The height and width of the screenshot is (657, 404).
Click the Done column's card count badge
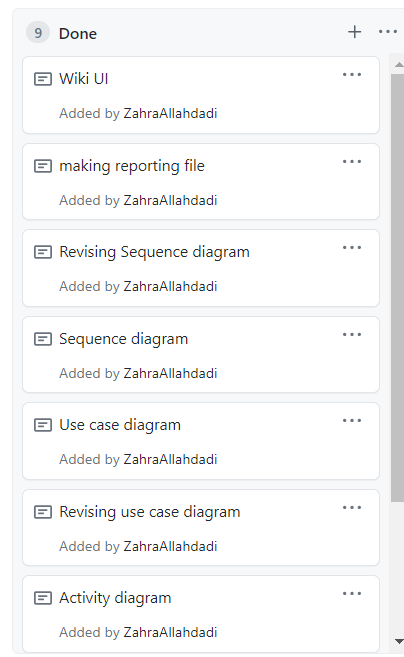pyautogui.click(x=38, y=33)
